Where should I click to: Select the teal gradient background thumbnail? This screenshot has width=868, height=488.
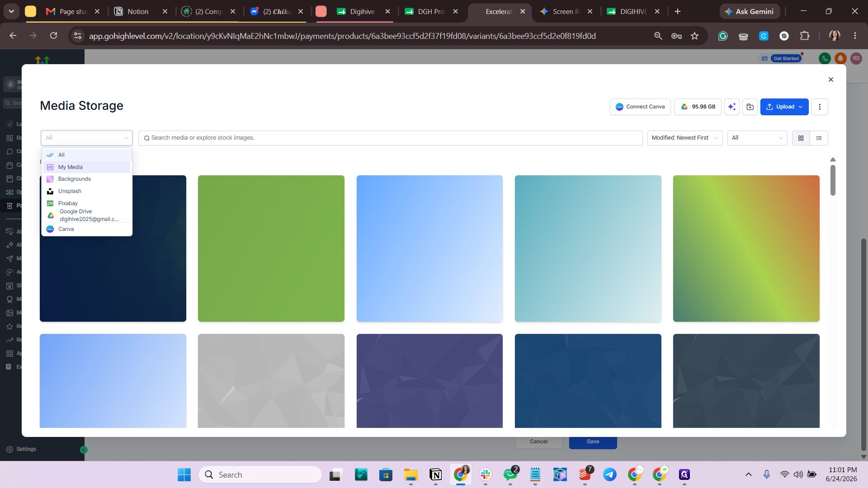(x=588, y=249)
